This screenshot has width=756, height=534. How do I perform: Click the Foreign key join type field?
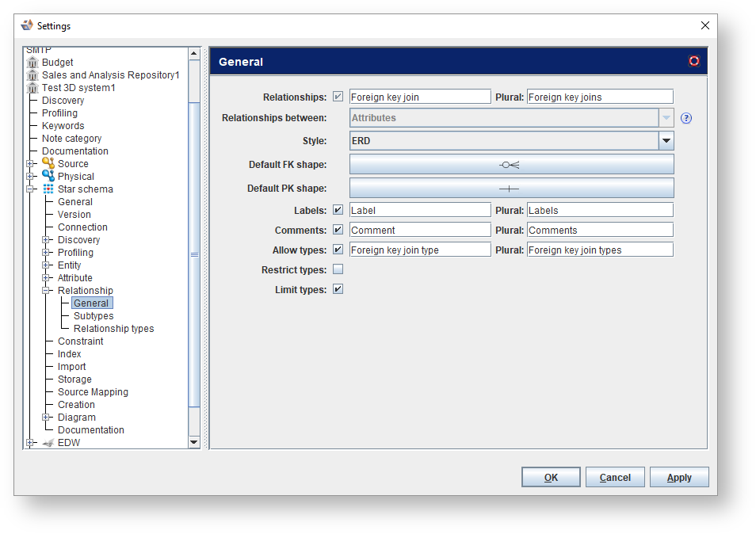coord(420,250)
